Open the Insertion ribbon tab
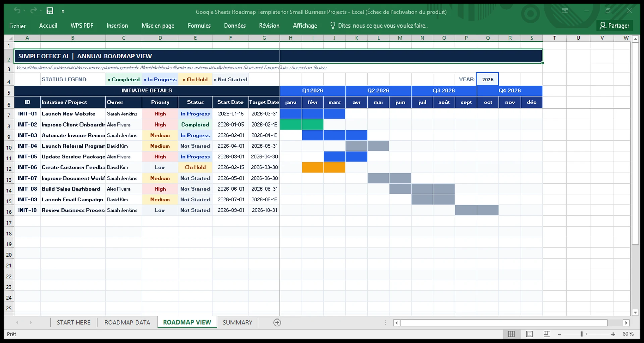This screenshot has width=644, height=343. [117, 26]
